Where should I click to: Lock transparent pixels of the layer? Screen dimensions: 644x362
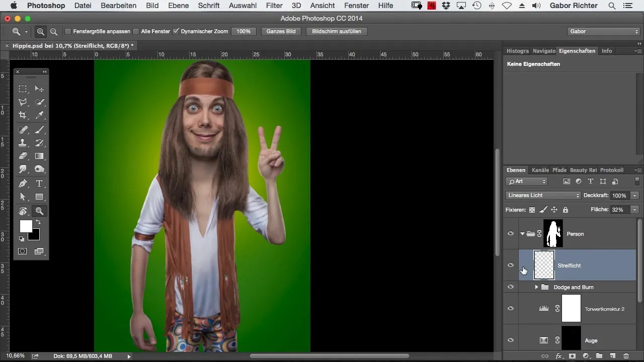532,210
